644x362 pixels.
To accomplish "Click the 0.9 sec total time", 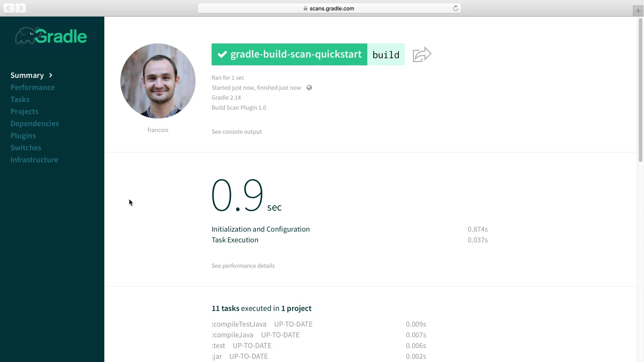I will (247, 195).
